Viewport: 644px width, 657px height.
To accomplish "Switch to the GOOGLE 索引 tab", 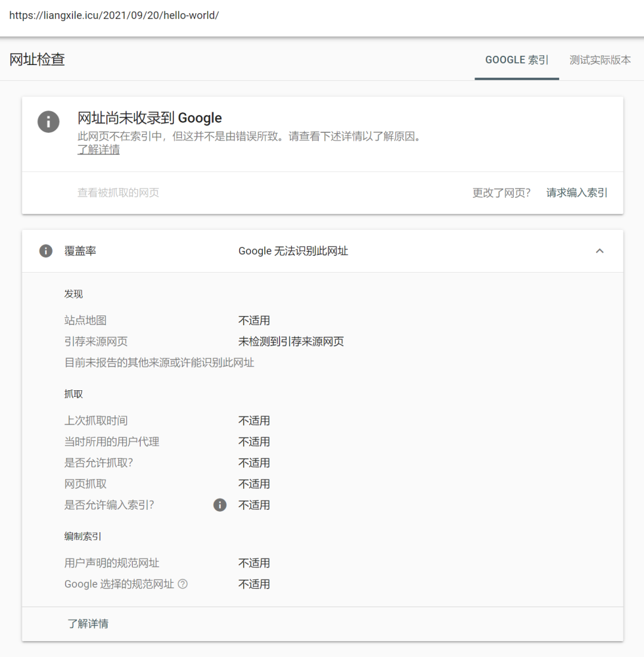I will tap(517, 60).
